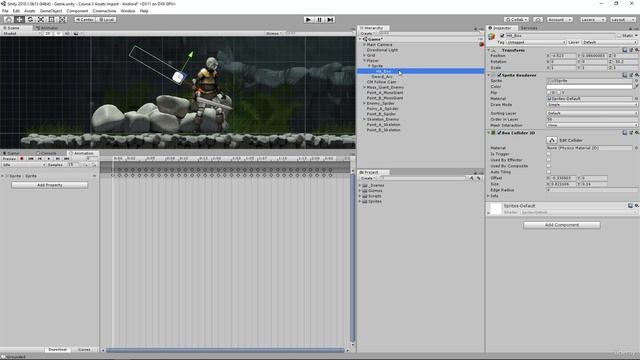
Task: Switch to Curves view in Animation window
Action: coord(84,349)
